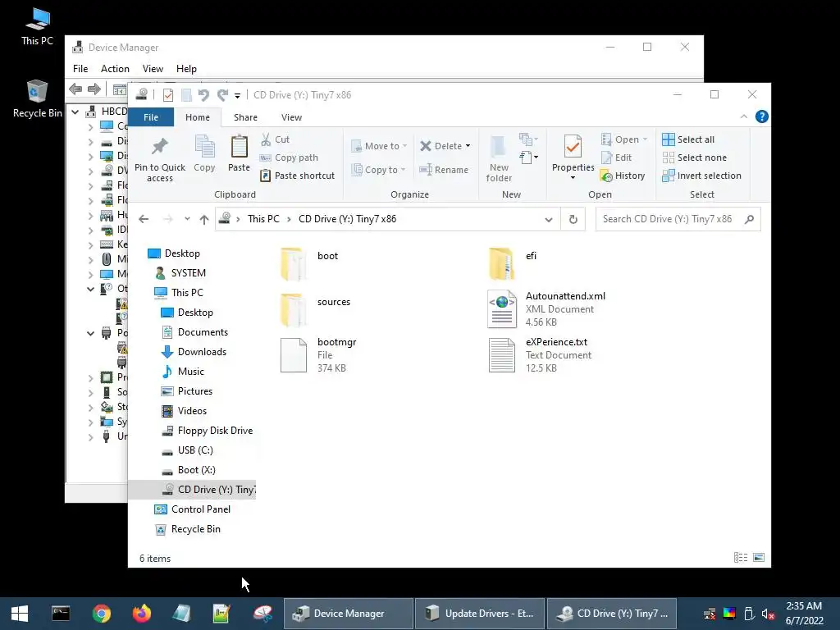Click Select none in ribbon
Image resolution: width=840 pixels, height=630 pixels.
point(695,157)
